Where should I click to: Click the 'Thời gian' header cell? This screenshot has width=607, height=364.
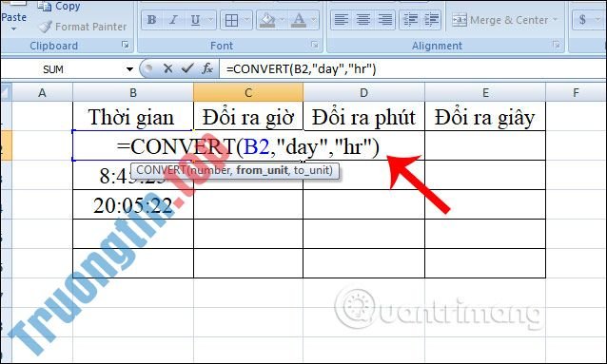133,117
